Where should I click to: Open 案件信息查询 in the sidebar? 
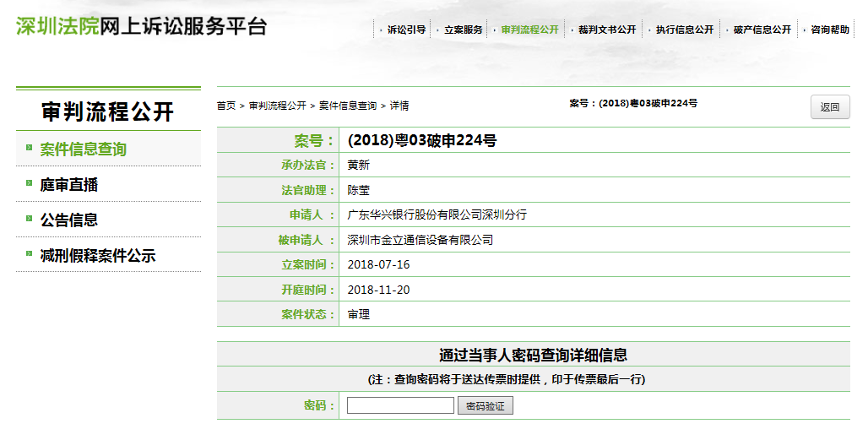point(83,149)
